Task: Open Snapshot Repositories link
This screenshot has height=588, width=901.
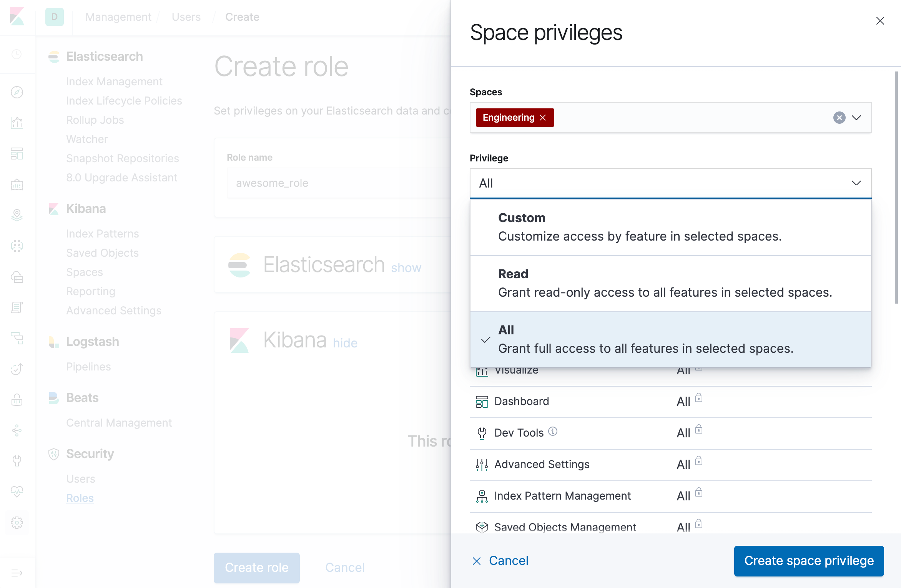Action: click(122, 158)
